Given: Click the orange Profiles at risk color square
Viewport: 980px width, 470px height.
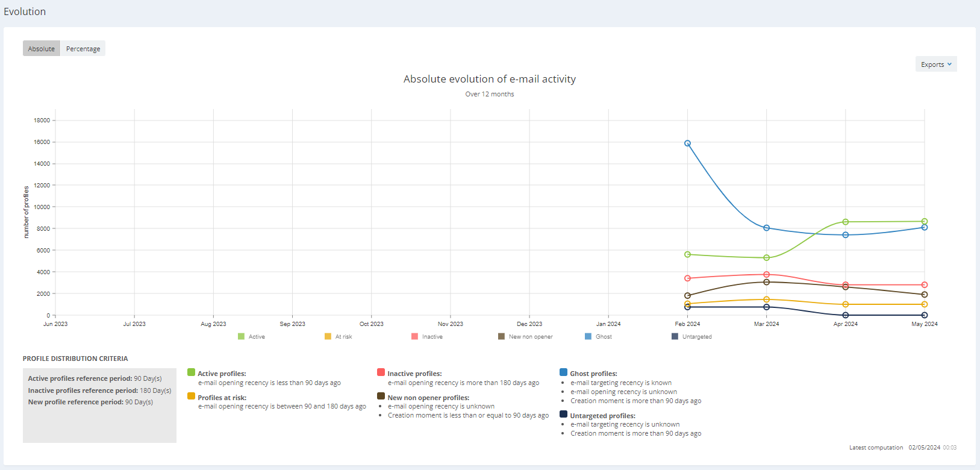Looking at the screenshot, I should pyautogui.click(x=192, y=396).
